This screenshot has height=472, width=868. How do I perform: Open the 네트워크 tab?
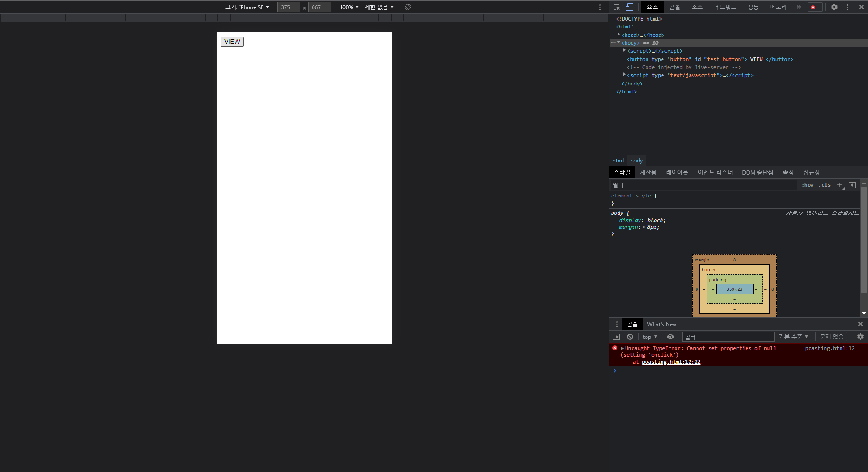coord(725,7)
